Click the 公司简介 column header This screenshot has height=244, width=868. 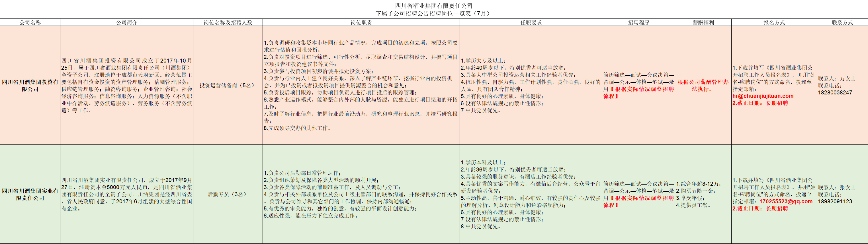pyautogui.click(x=127, y=22)
